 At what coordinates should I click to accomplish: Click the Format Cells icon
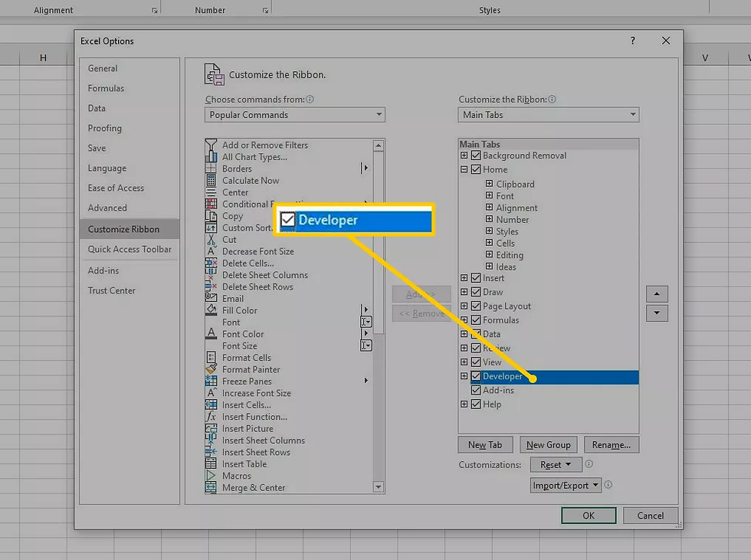coord(211,358)
